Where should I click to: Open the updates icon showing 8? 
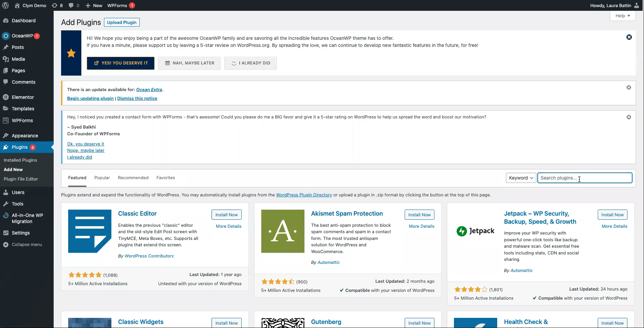[x=54, y=5]
